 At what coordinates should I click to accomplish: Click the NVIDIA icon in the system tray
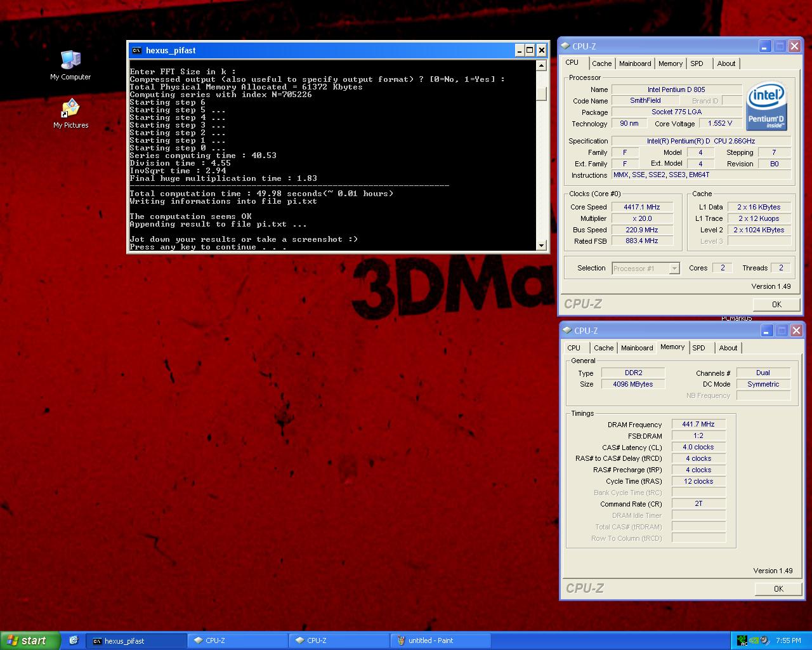[754, 640]
